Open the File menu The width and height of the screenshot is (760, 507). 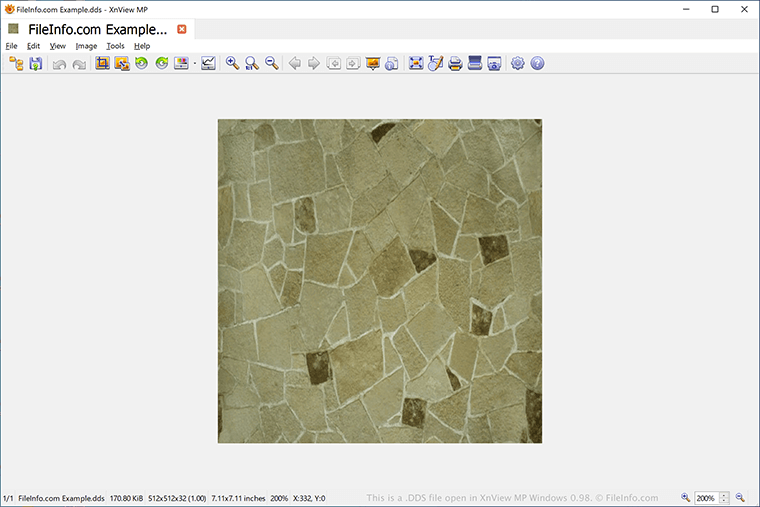[11, 46]
